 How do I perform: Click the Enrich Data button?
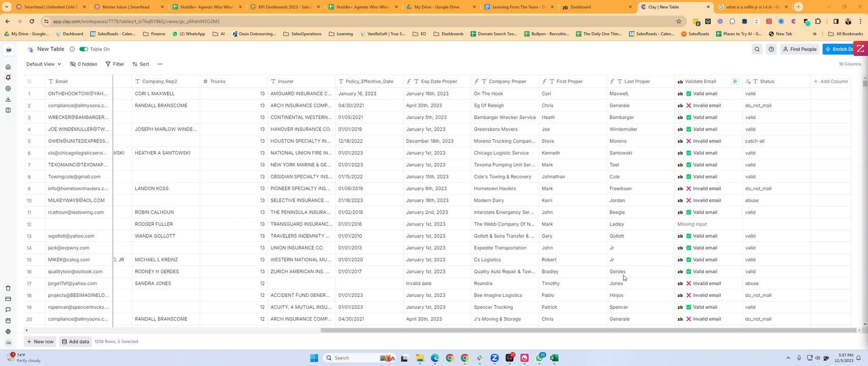[x=837, y=49]
